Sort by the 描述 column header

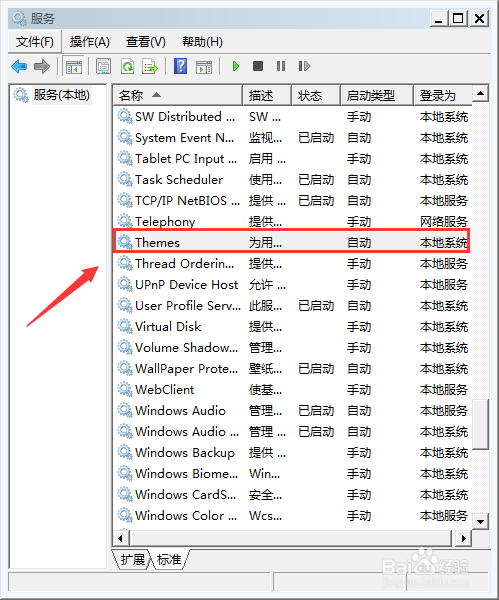click(267, 95)
